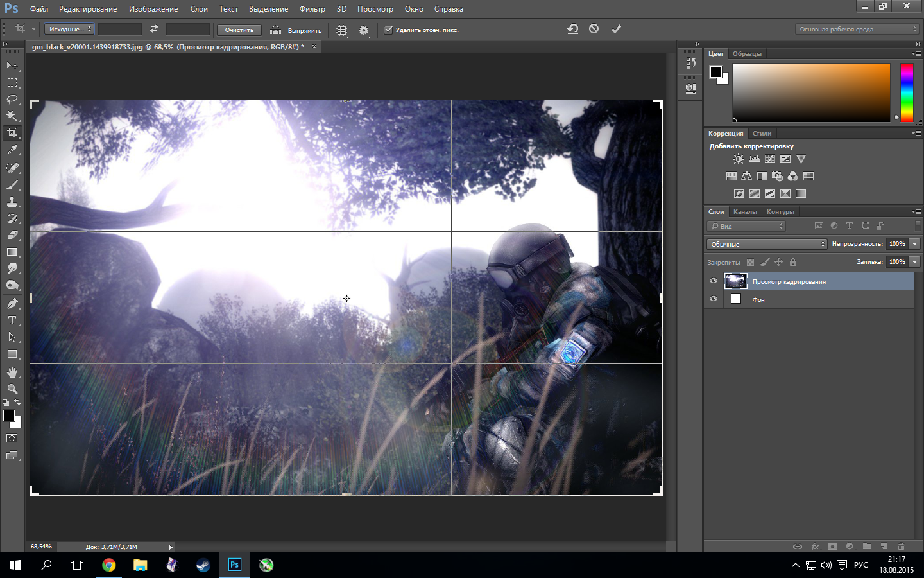Image resolution: width=924 pixels, height=578 pixels.
Task: Click the Crop Preview layer name
Action: (x=789, y=282)
